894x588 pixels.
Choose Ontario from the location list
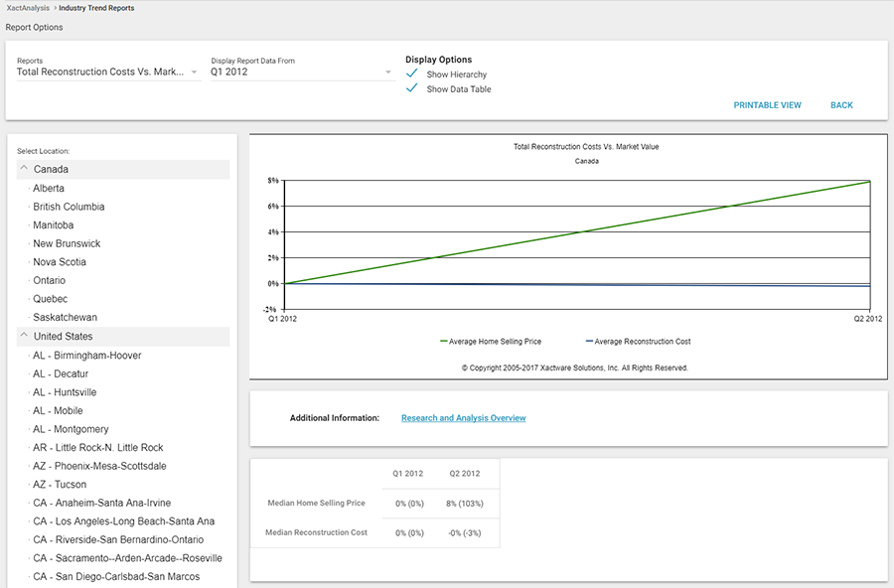tap(50, 281)
